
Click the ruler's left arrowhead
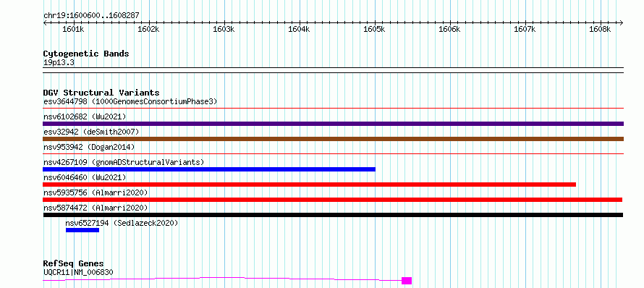tap(45, 22)
